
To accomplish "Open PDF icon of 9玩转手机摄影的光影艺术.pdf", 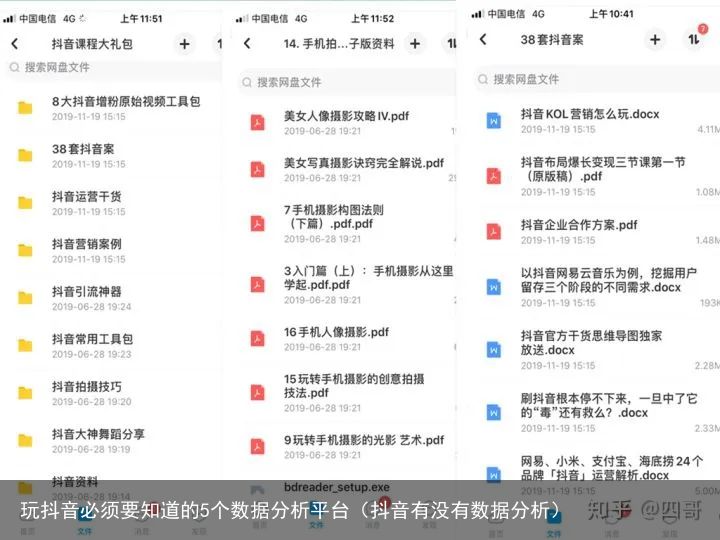I will pyautogui.click(x=258, y=447).
